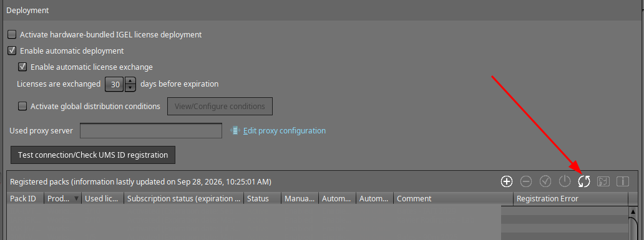
Task: Click the icon beside Edit proxy configuration
Action: click(x=235, y=130)
